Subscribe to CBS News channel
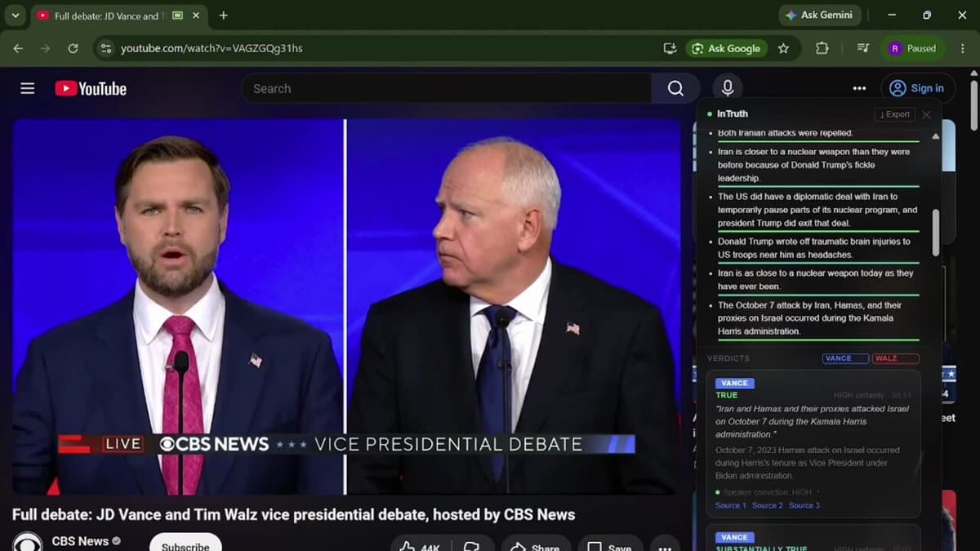Image resolution: width=980 pixels, height=551 pixels. [x=185, y=544]
